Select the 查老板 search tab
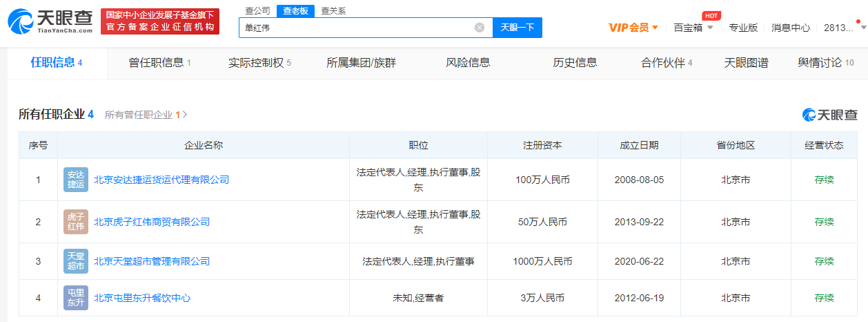The image size is (868, 322). tap(296, 10)
